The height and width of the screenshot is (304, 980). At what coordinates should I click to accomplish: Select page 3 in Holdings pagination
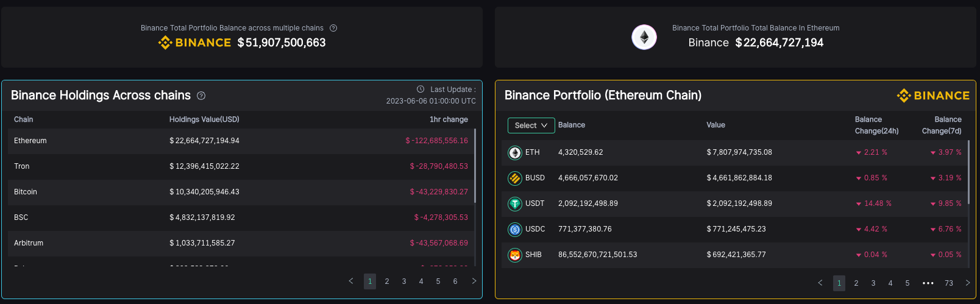tap(404, 281)
